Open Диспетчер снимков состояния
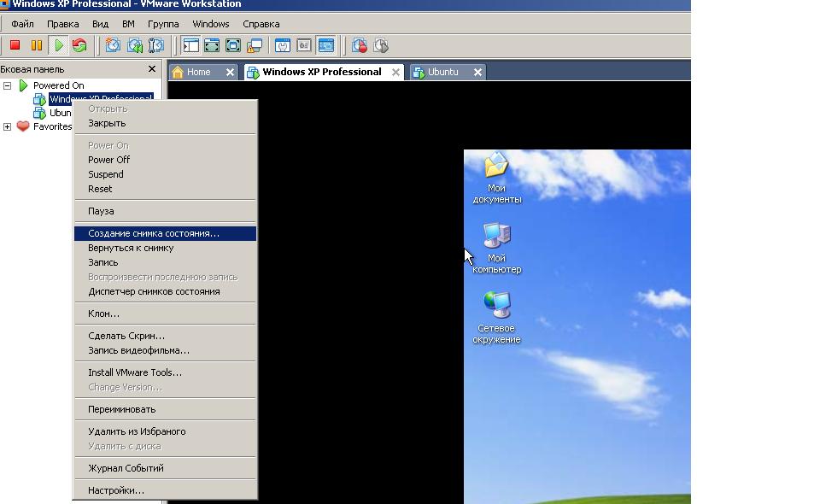The width and height of the screenshot is (820, 504). coord(165,292)
